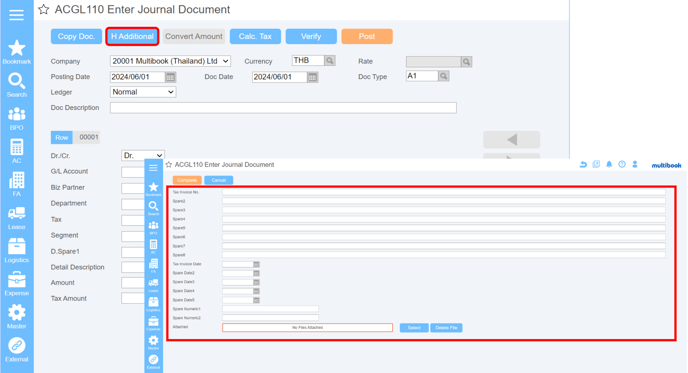The image size is (688, 373).
Task: Click the Verify button
Action: pos(311,36)
